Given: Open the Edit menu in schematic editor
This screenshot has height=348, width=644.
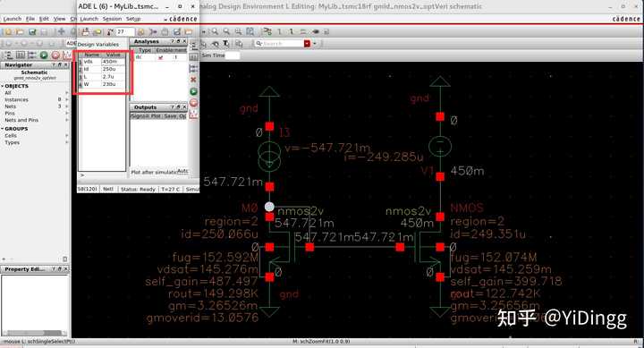Looking at the screenshot, I should 44,19.
